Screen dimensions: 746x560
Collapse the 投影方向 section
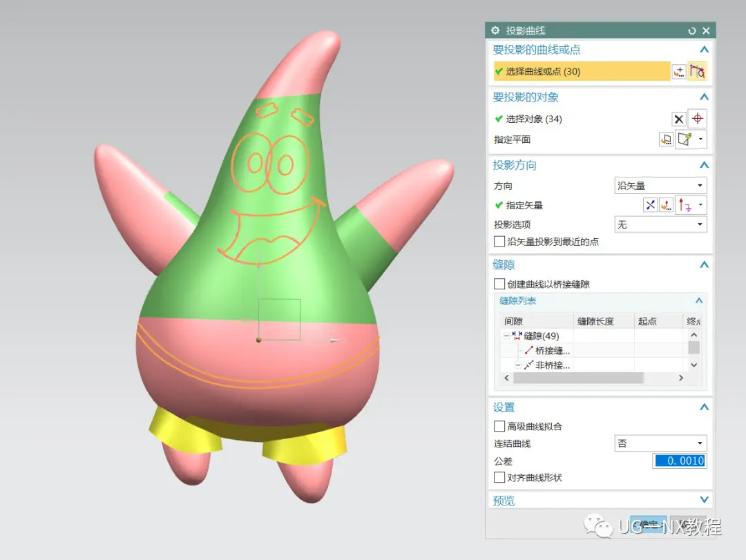click(x=704, y=165)
